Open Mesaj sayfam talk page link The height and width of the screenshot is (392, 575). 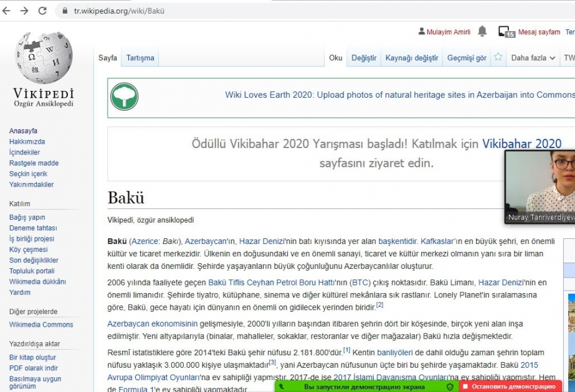pyautogui.click(x=539, y=32)
